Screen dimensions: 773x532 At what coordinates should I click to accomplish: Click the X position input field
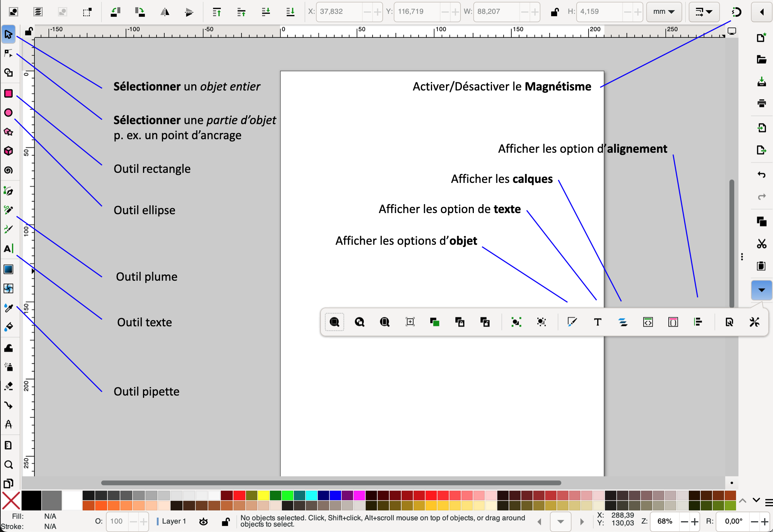click(339, 12)
